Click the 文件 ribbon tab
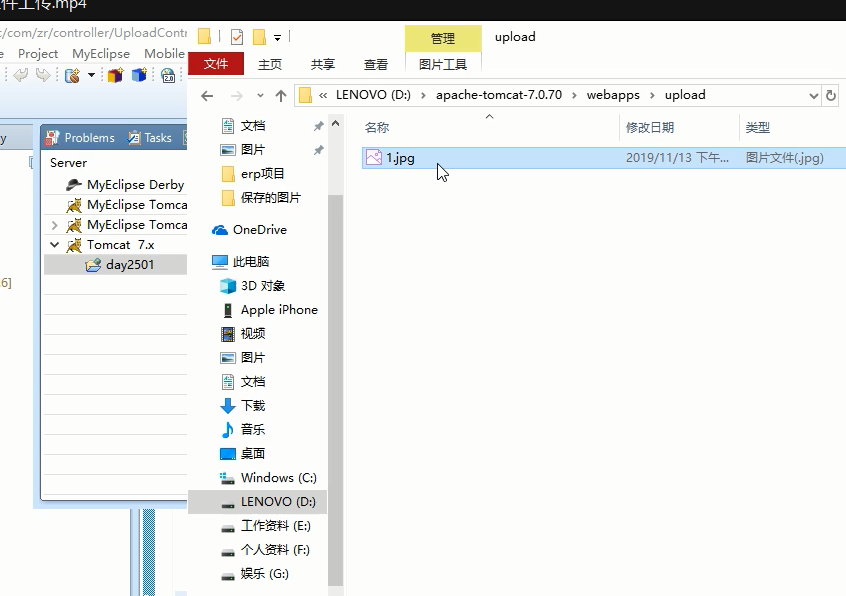 216,64
